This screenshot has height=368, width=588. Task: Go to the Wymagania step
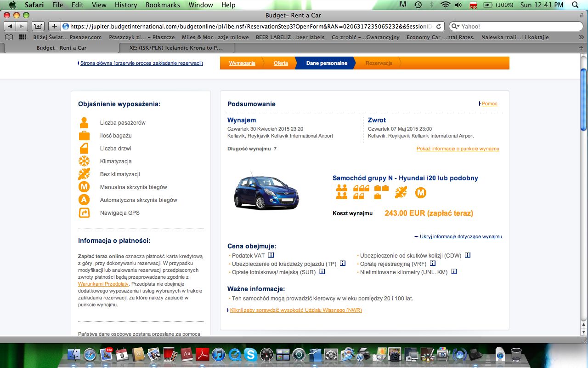coord(242,63)
